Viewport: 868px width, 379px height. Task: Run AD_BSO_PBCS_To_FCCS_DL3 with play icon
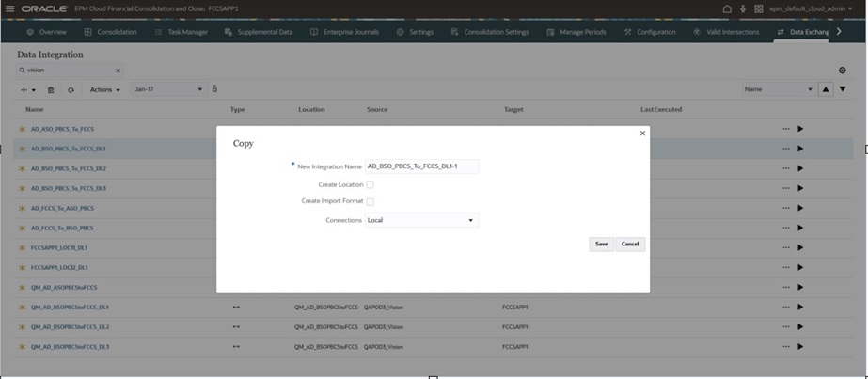pos(800,188)
